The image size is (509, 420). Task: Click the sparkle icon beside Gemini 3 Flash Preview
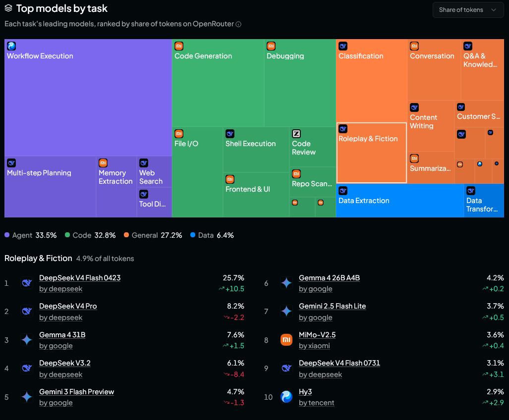point(27,397)
